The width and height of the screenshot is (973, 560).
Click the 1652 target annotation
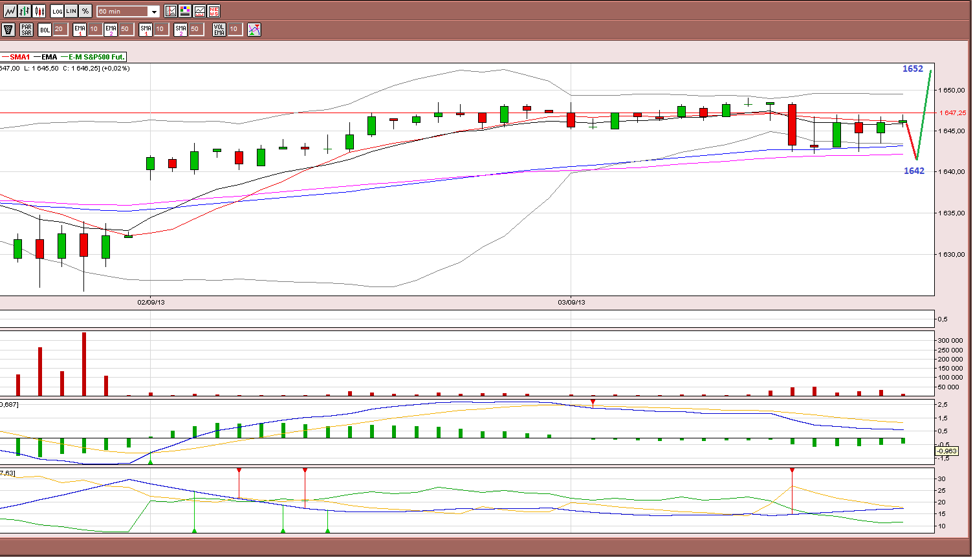[x=913, y=69]
